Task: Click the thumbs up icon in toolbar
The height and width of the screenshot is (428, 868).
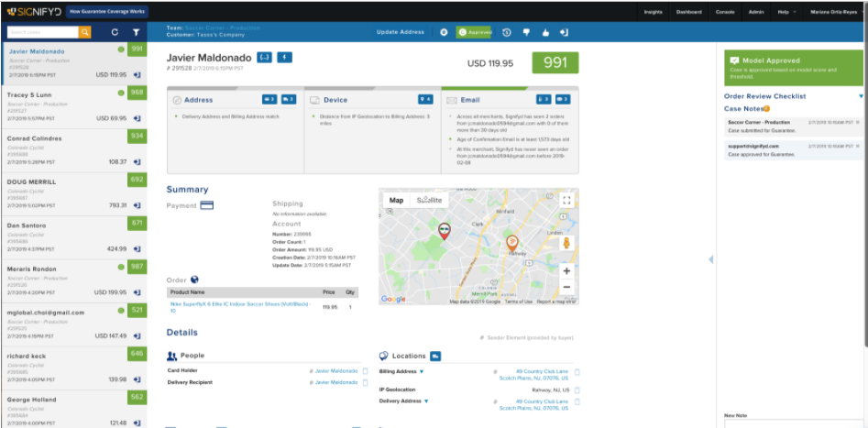Action: coord(545,32)
